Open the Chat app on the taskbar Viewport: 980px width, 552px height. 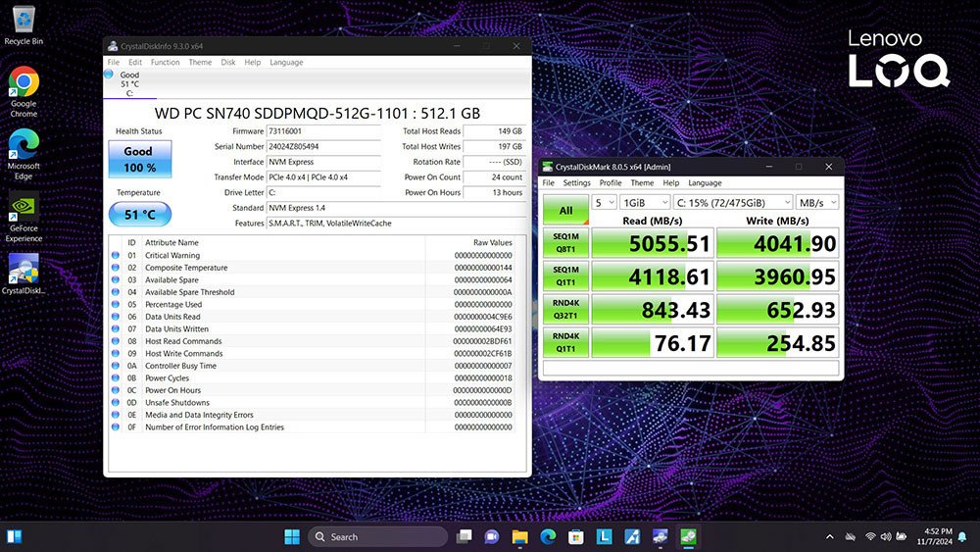coord(492,536)
